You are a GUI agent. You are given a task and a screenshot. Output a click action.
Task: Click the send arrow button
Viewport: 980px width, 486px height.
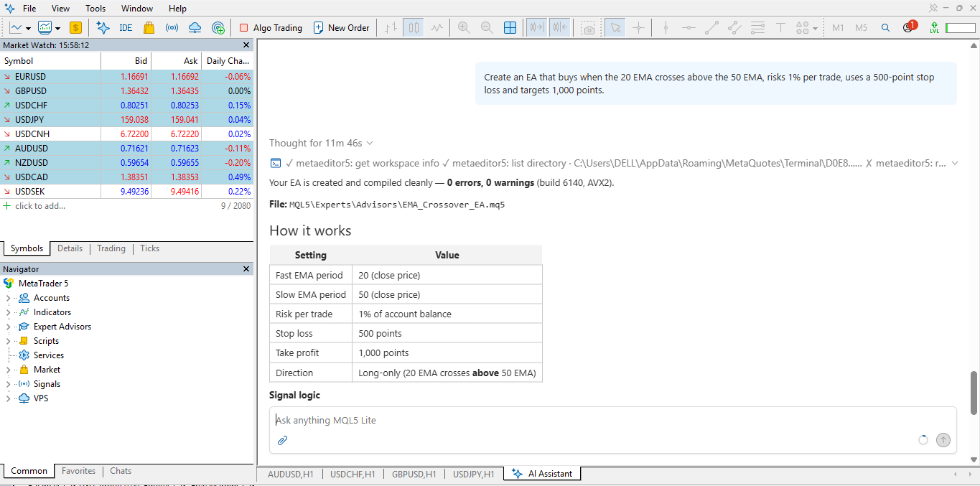(x=943, y=440)
